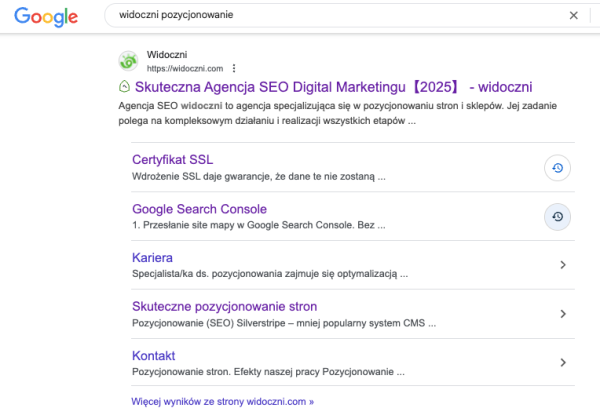Open Skuteczne pozycjonowanie stron sitelink

(225, 307)
